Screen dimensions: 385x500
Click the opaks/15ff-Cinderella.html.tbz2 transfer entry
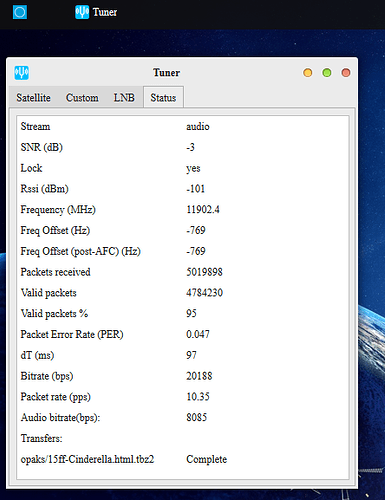tap(87, 459)
